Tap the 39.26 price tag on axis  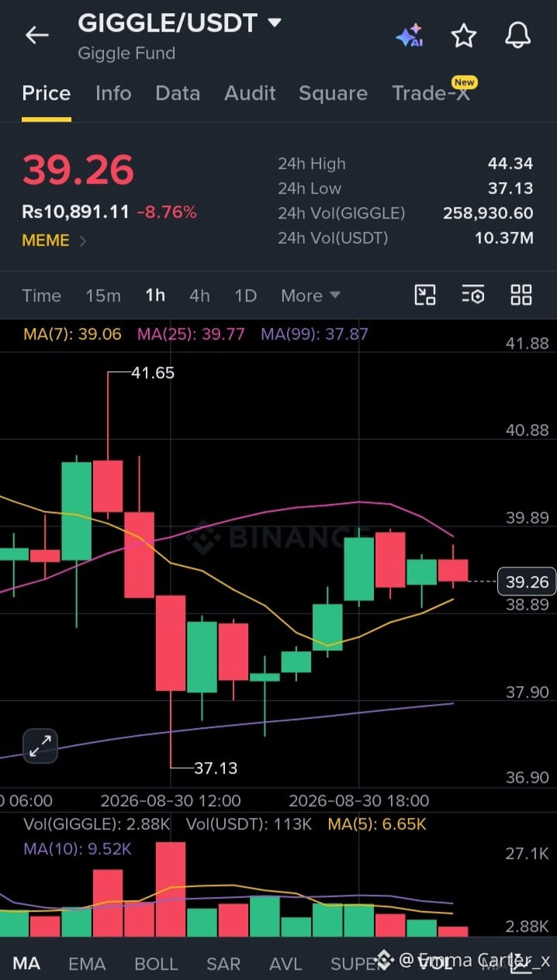pyautogui.click(x=527, y=581)
